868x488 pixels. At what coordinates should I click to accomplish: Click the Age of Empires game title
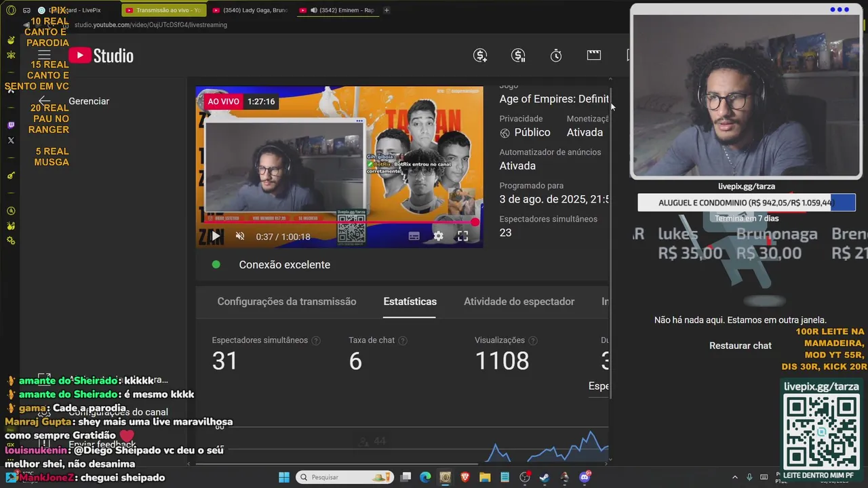(x=554, y=99)
